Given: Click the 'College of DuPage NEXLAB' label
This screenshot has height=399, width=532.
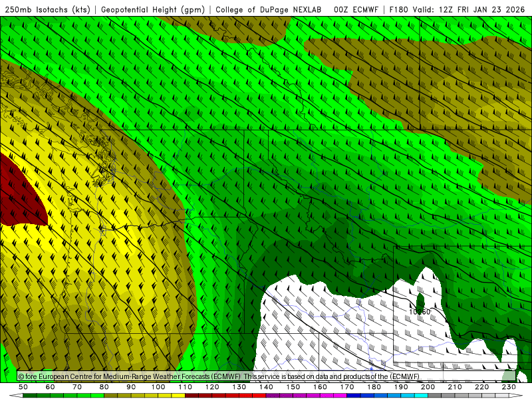Looking at the screenshot, I should 269,9.
